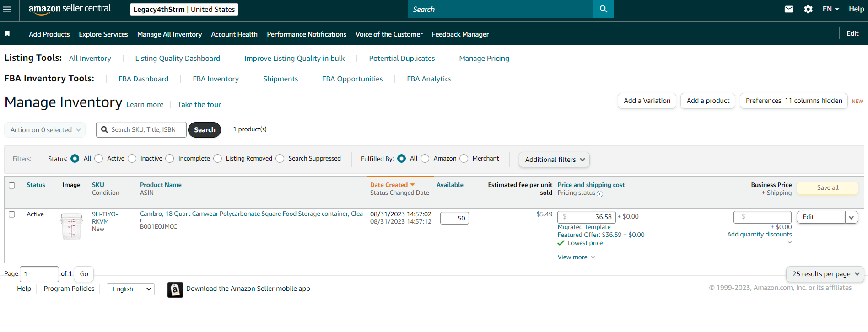Click the Add a product button
This screenshot has width=868, height=332.
[708, 101]
